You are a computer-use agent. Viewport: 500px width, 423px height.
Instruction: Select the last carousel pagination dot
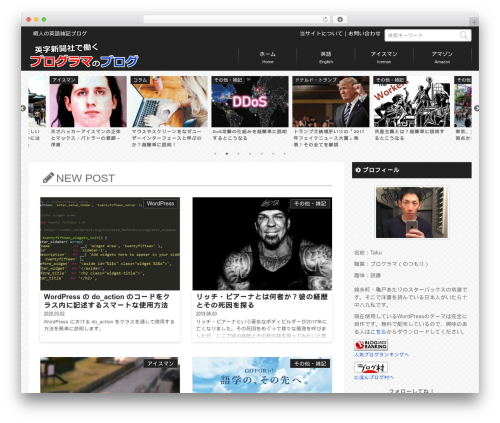[x=285, y=154]
